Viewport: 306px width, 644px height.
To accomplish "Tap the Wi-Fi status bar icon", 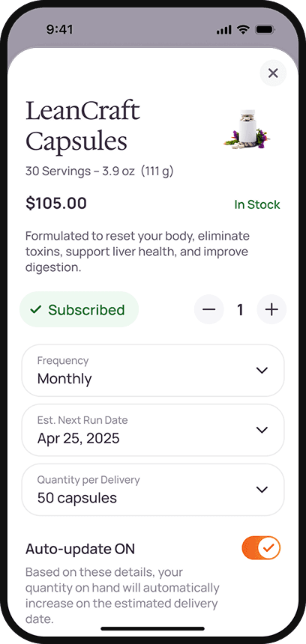I will 244,29.
